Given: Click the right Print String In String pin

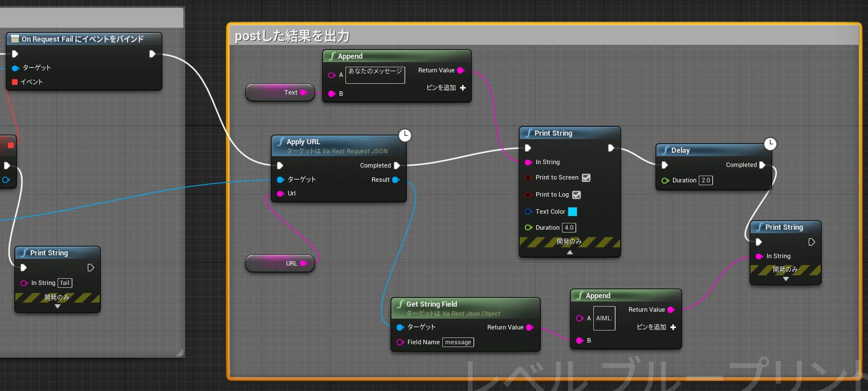Looking at the screenshot, I should click(759, 256).
